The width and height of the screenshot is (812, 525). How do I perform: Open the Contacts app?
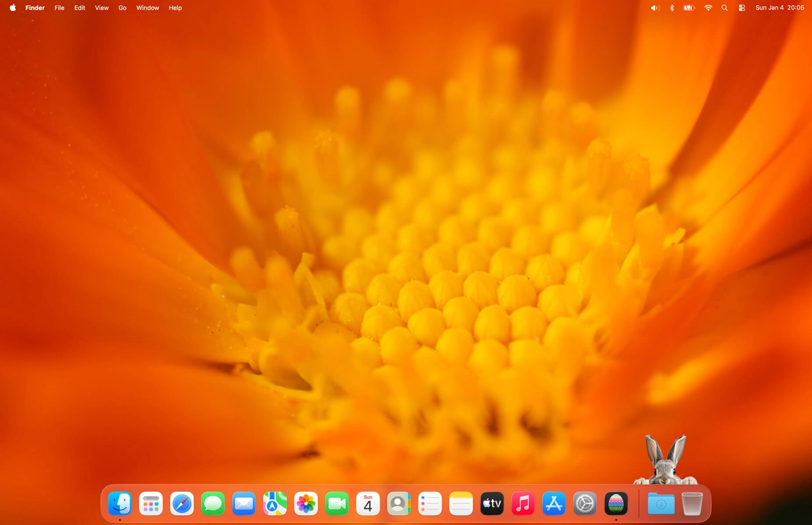[x=399, y=503]
